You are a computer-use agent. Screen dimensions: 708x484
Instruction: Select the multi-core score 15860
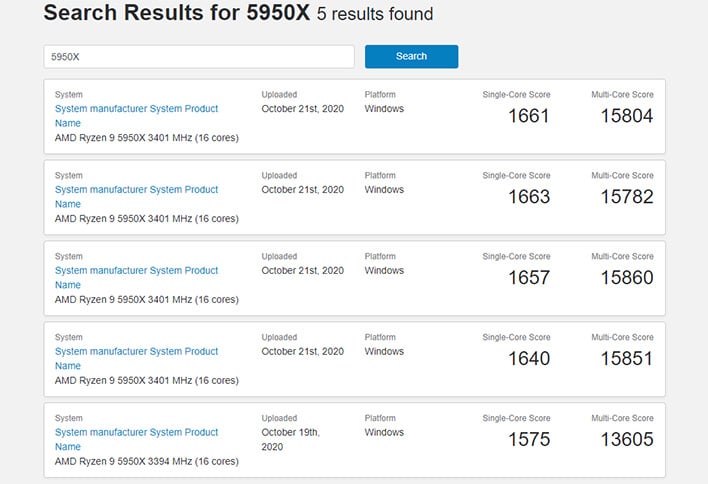(x=627, y=278)
